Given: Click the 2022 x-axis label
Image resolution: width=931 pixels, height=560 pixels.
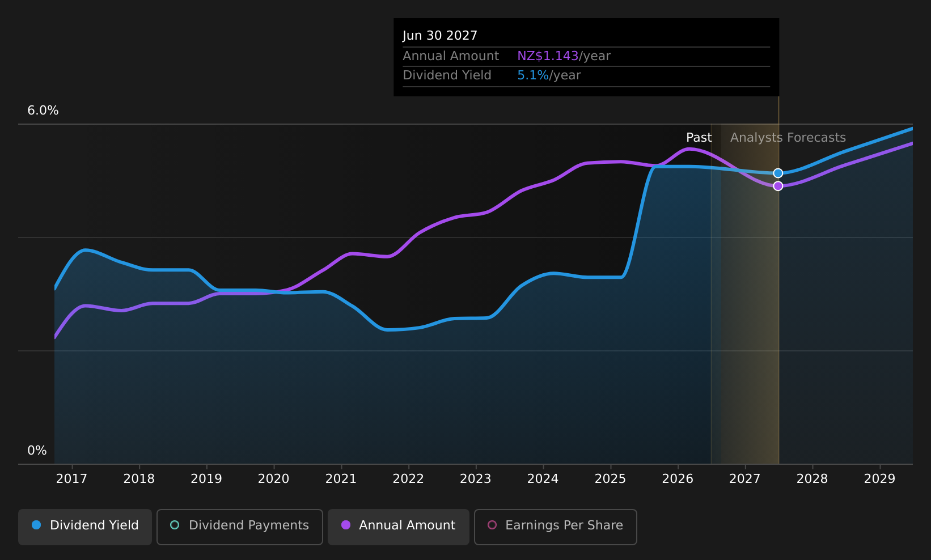Looking at the screenshot, I should (x=408, y=479).
